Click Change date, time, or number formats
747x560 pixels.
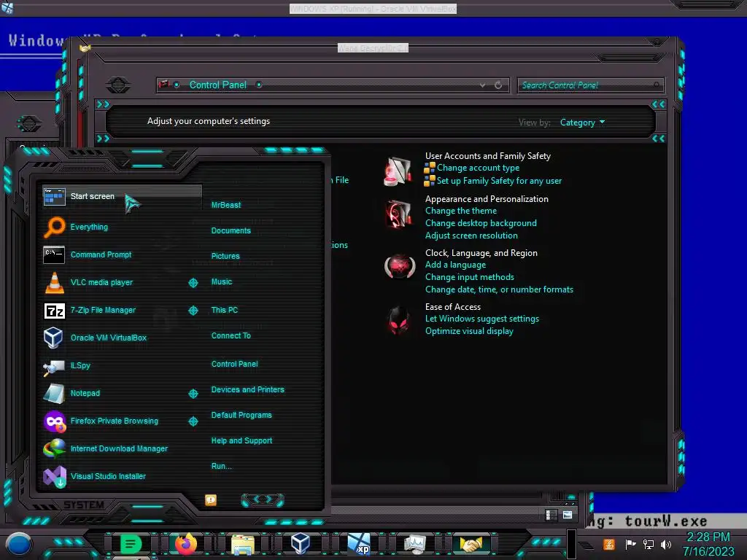point(499,289)
